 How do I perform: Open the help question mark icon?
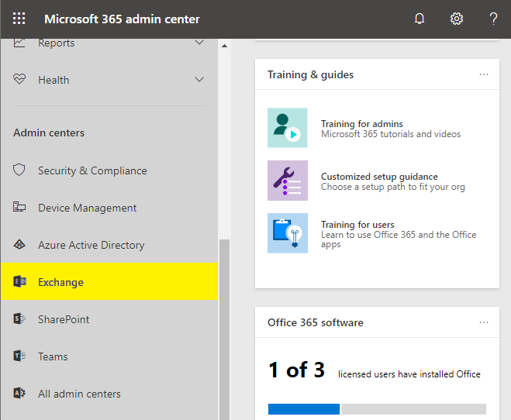coord(493,19)
